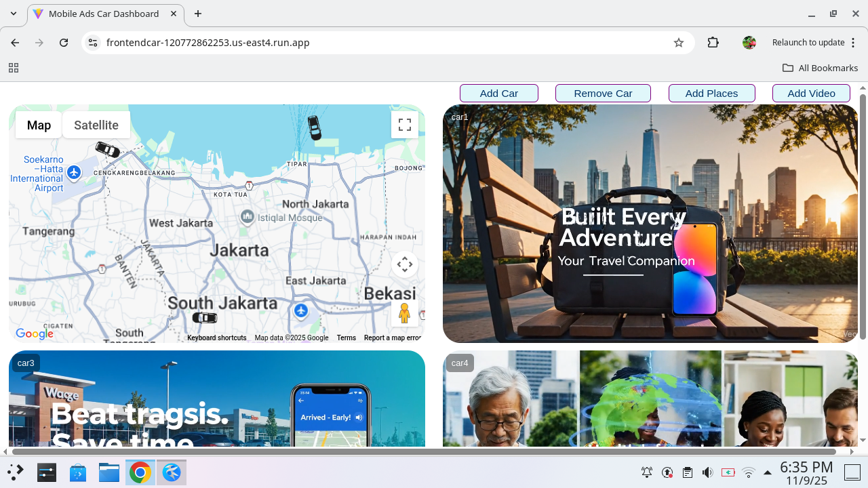
Task: Click the car3 Waze video ad
Action: coord(217,399)
